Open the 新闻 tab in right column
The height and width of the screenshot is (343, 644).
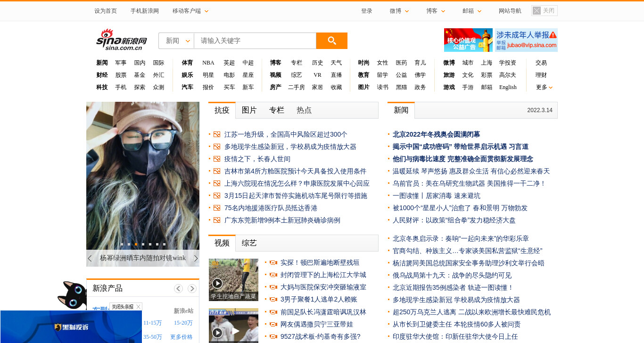401,110
